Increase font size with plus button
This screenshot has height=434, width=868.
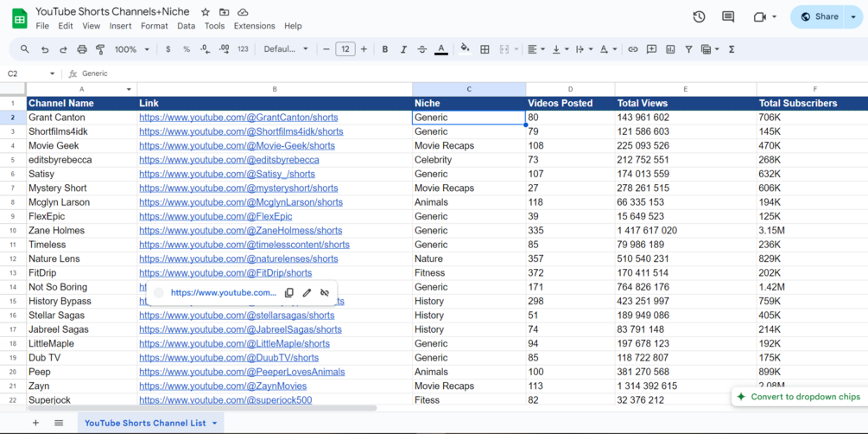click(x=364, y=49)
